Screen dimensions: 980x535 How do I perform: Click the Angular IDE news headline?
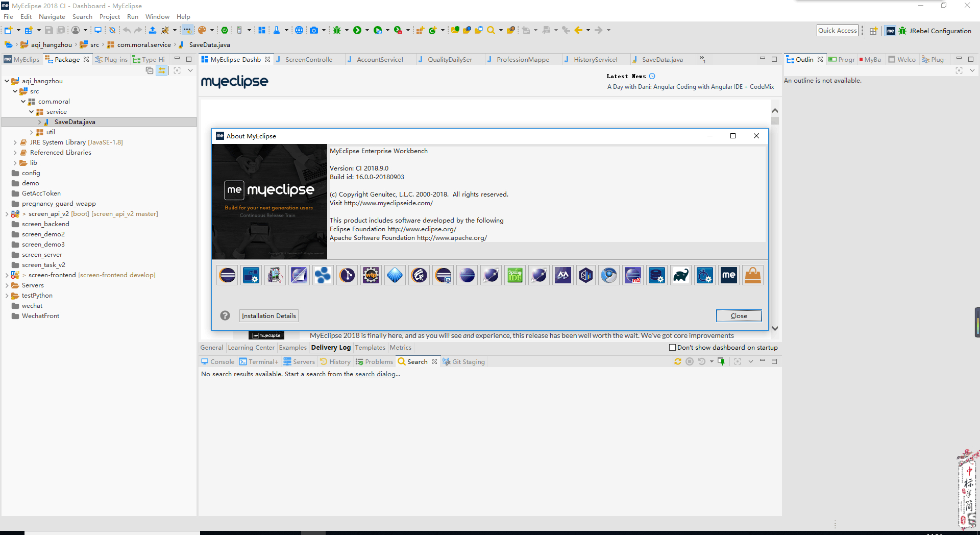click(691, 87)
